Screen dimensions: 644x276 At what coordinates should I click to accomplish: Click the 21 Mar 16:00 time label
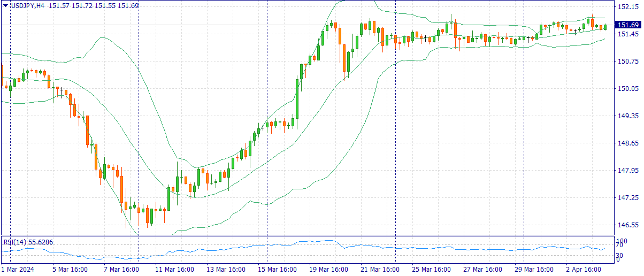(x=379, y=270)
